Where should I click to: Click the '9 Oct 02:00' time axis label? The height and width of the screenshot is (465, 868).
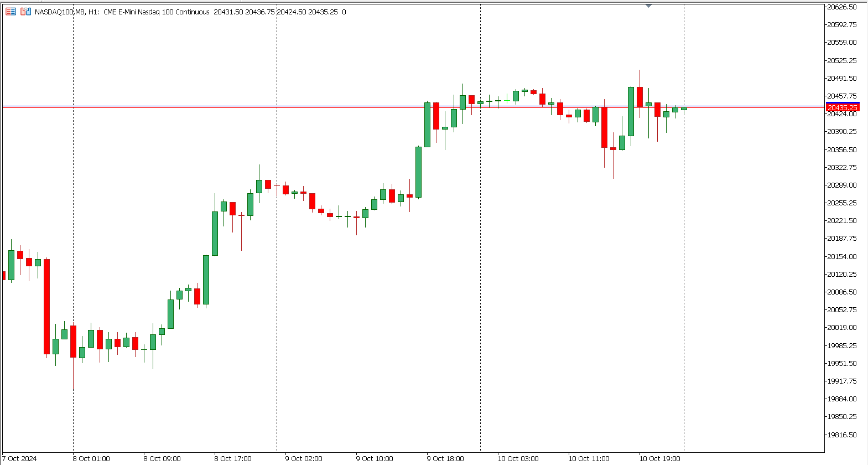pos(304,458)
